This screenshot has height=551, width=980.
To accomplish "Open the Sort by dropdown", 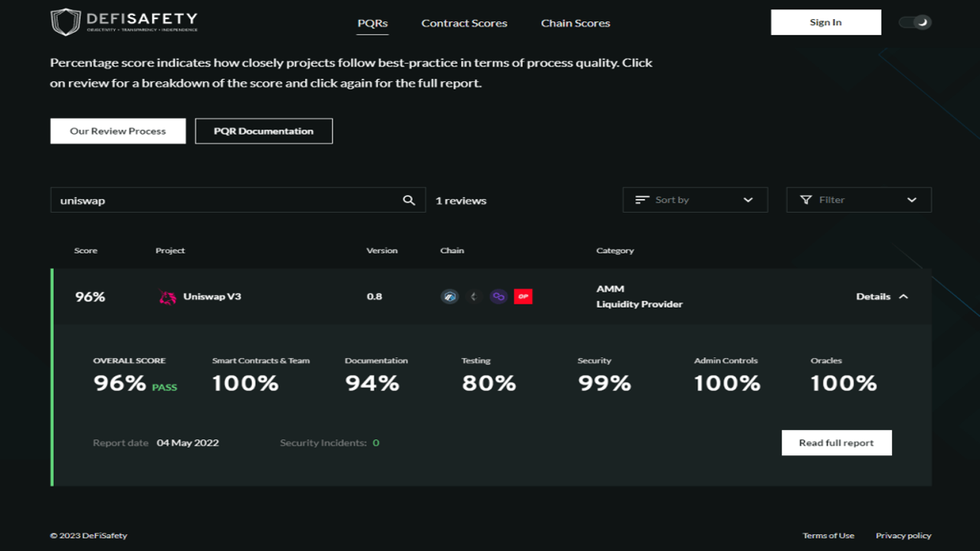I will coord(695,200).
